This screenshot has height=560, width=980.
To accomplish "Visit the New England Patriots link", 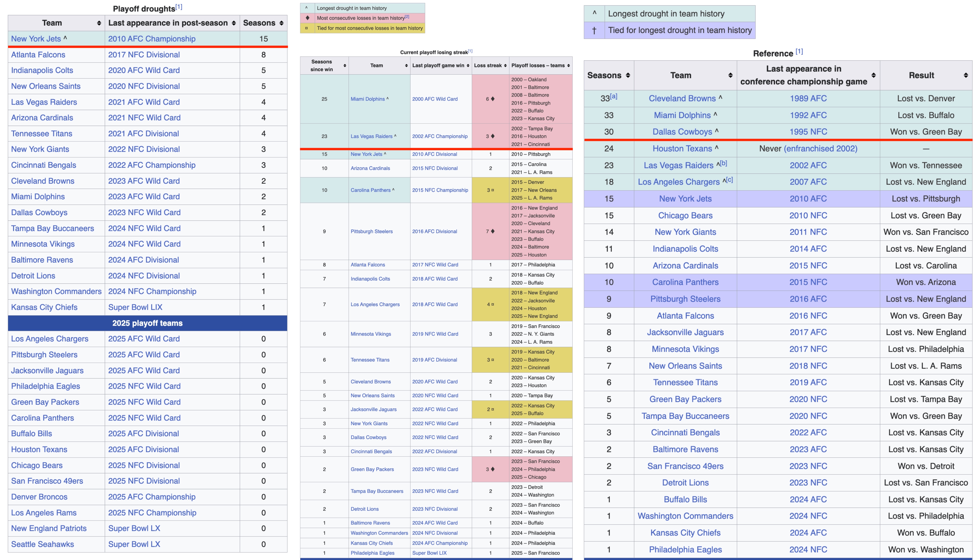I will pos(49,528).
